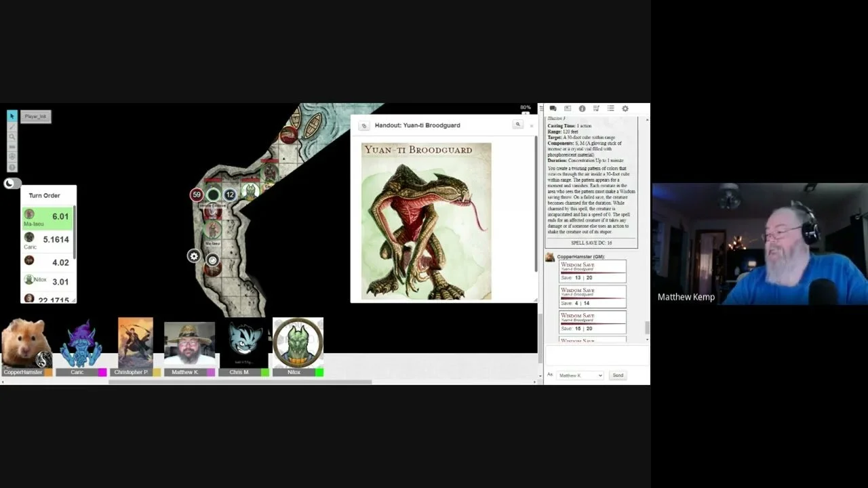Click the handout vertical scrollbar
The image size is (868, 488).
536,203
